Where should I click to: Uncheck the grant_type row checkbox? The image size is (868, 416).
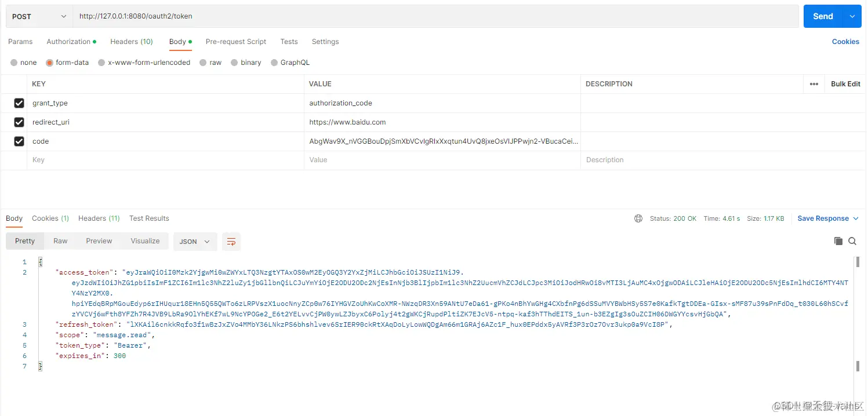[x=19, y=103]
